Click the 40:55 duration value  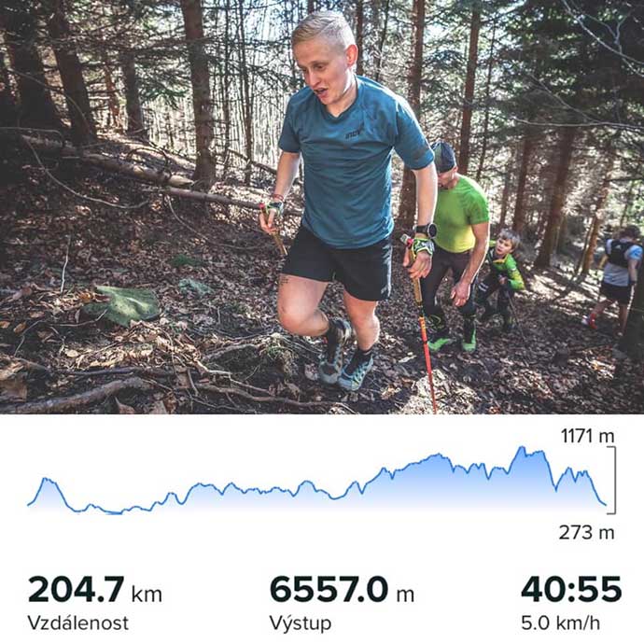[571, 590]
